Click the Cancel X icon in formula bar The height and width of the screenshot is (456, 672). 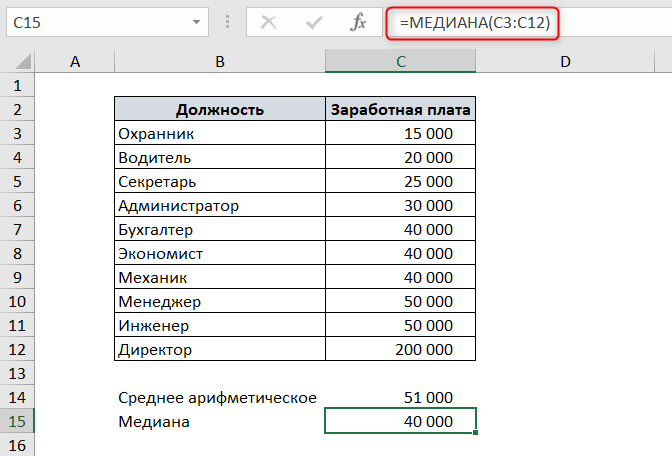coord(269,22)
